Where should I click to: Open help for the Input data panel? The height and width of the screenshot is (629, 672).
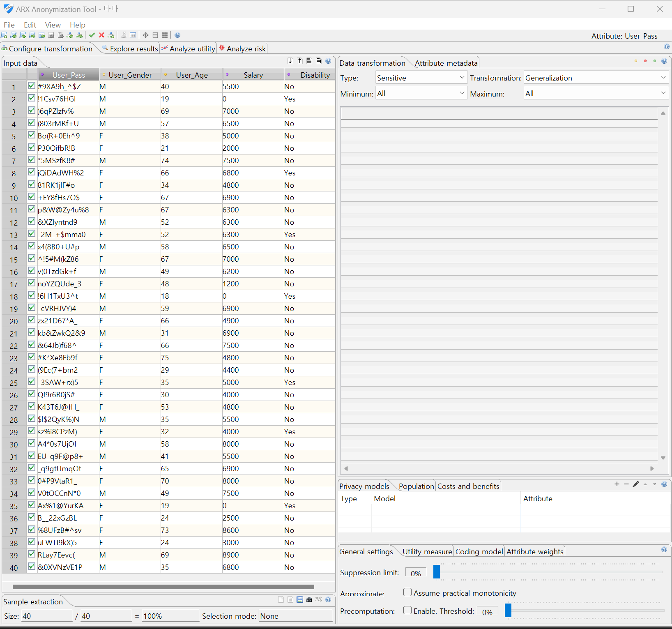[328, 61]
